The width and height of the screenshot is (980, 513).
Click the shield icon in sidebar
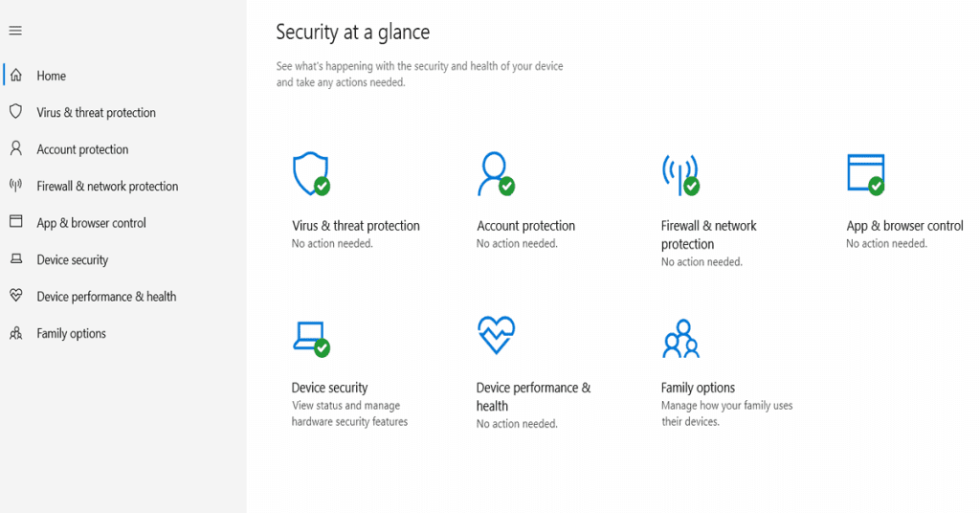(x=16, y=112)
